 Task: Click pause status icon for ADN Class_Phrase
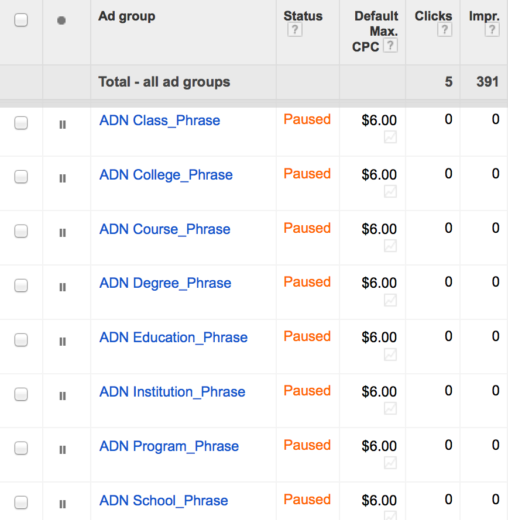pyautogui.click(x=62, y=125)
